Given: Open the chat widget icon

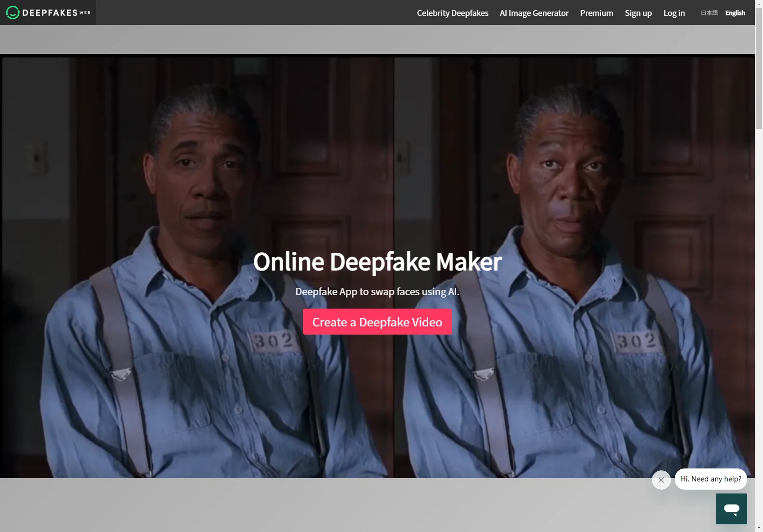Looking at the screenshot, I should (x=731, y=508).
